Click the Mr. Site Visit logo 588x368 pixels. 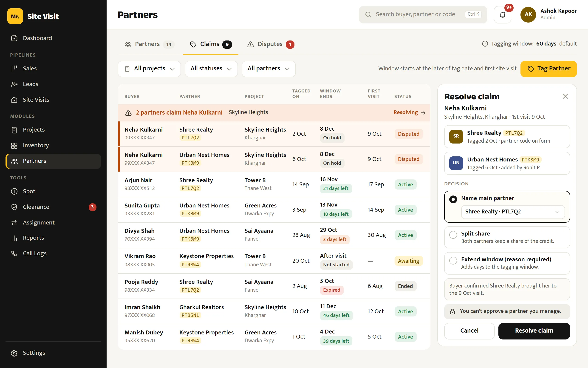(x=33, y=16)
